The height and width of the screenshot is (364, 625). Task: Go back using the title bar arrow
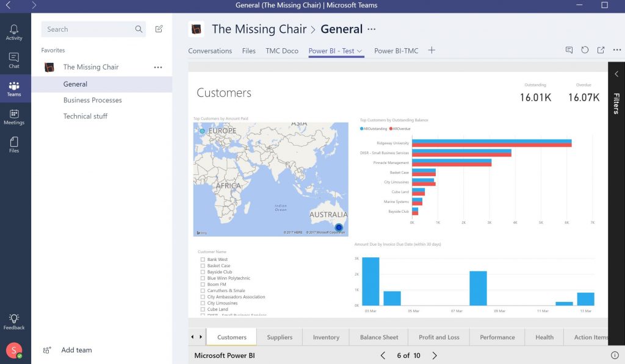(8, 5)
